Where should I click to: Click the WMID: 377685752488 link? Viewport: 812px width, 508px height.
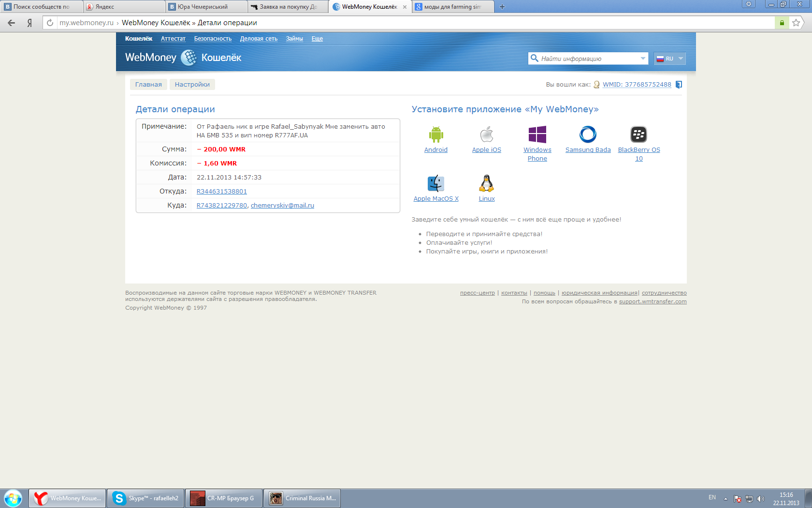(637, 85)
